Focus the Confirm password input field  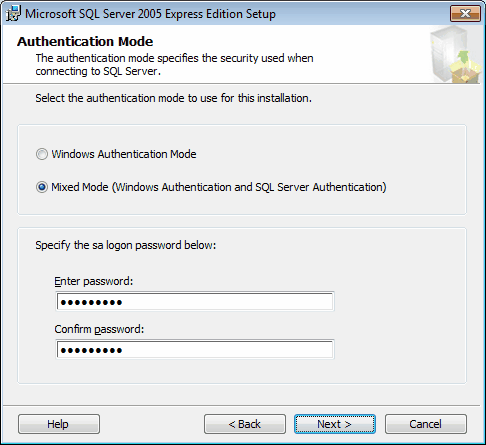pos(195,349)
